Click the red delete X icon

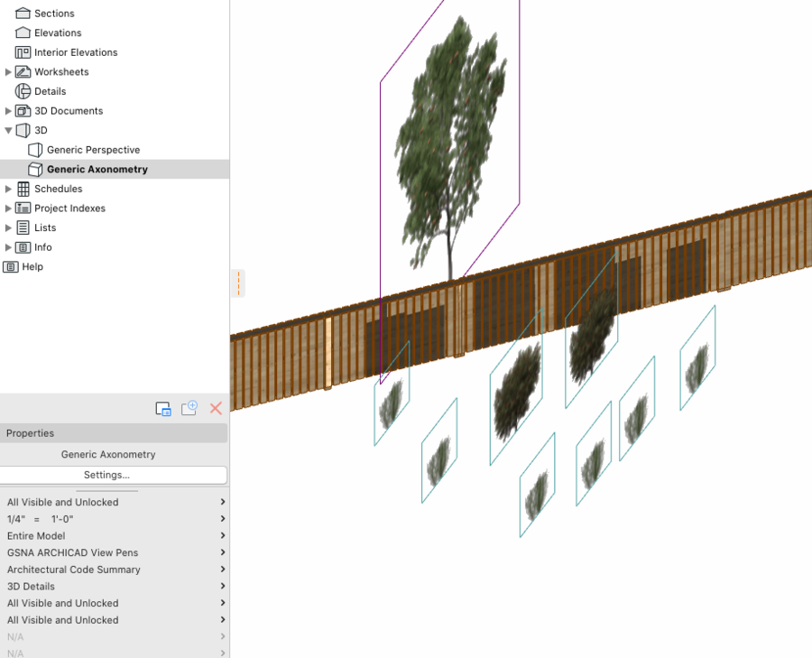[x=216, y=408]
